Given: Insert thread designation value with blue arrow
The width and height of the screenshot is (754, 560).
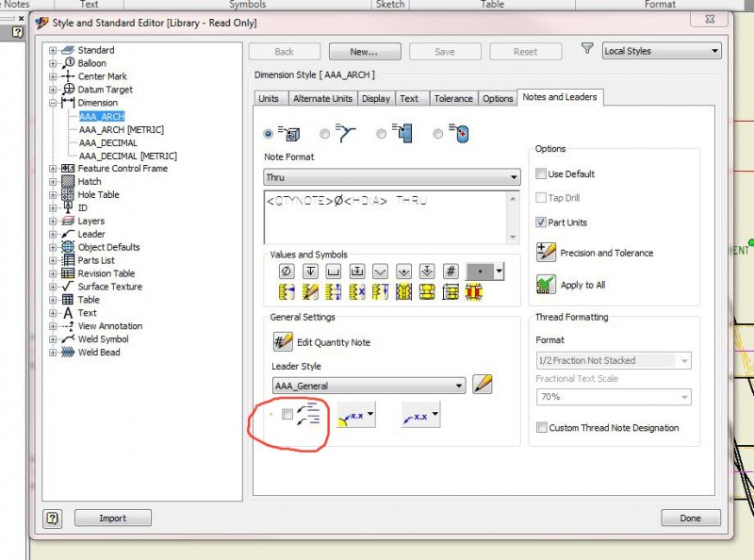Looking at the screenshot, I should click(x=287, y=292).
